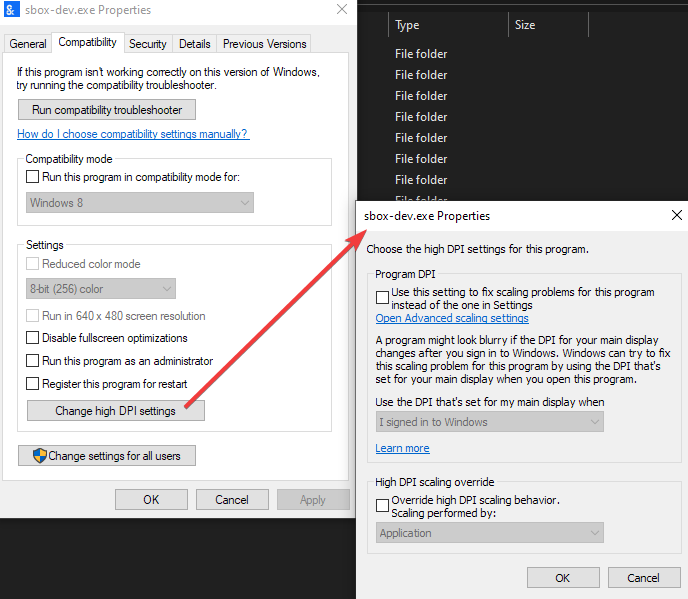Expand the 'I signed in to Windows' dropdown
Image resolution: width=688 pixels, height=599 pixels.
tap(490, 422)
